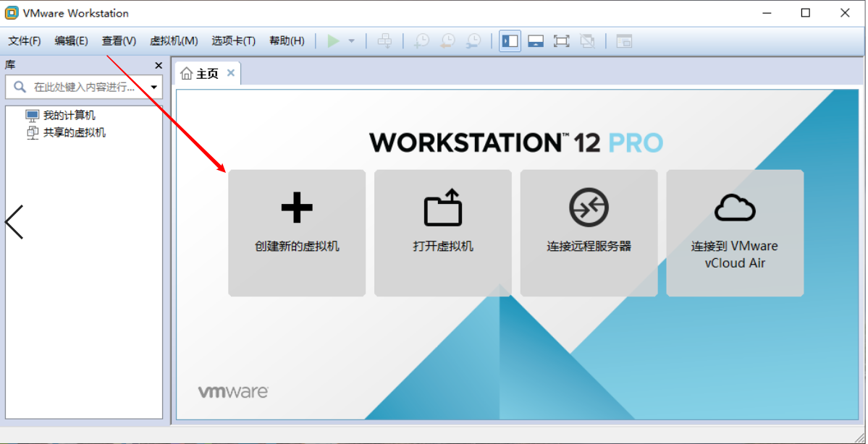This screenshot has width=868, height=444.
Task: Click the Unity mode toolbar icon
Action: (587, 41)
